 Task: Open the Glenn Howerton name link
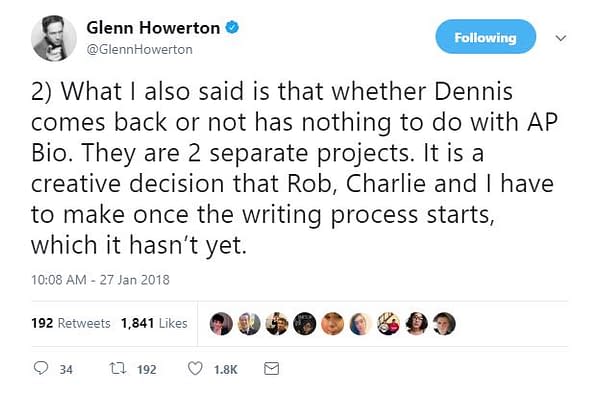pos(153,28)
